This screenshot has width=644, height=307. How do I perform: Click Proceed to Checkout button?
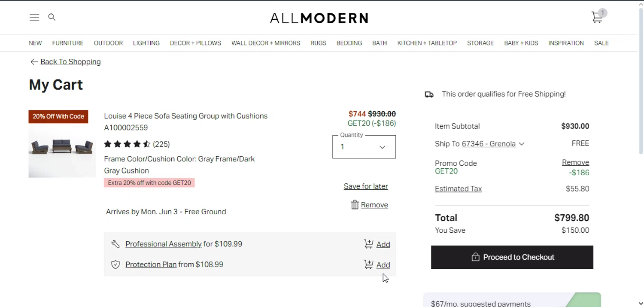(x=512, y=257)
